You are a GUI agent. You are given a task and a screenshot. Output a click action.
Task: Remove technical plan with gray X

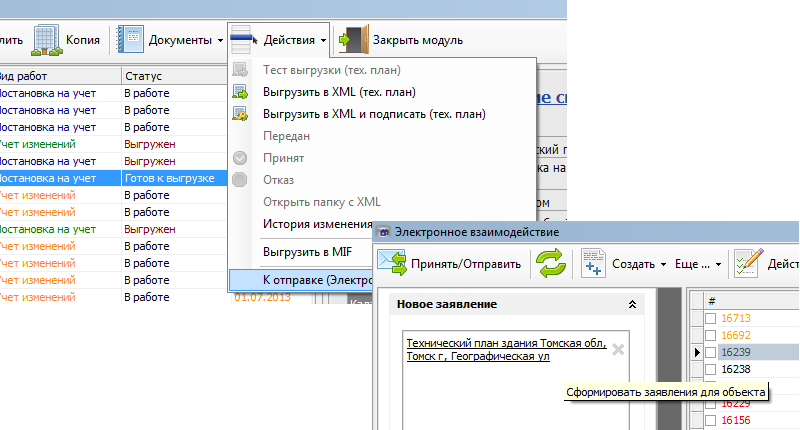pos(618,350)
